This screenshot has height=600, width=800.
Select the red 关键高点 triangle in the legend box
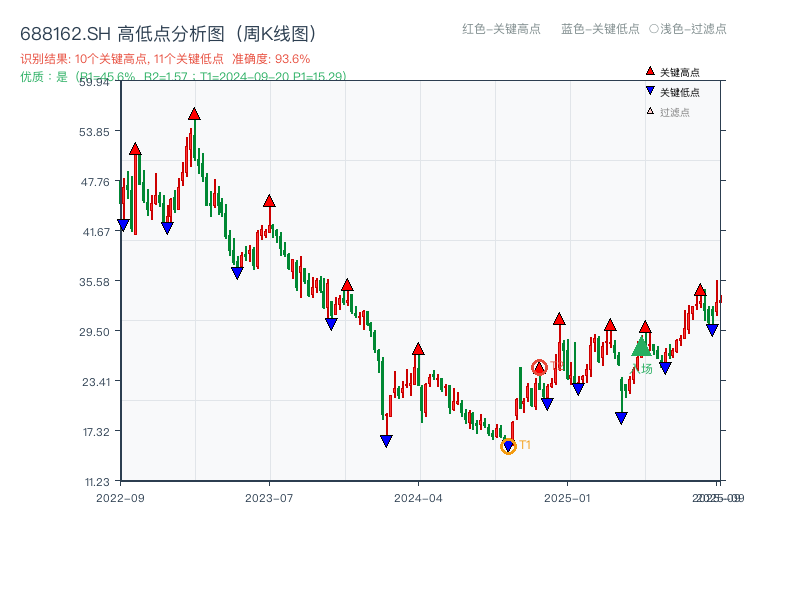651,71
